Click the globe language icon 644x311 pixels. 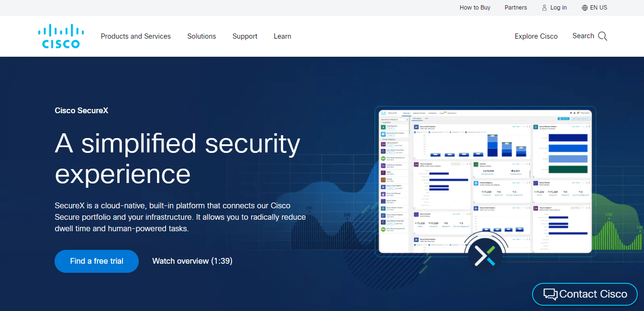click(x=585, y=8)
